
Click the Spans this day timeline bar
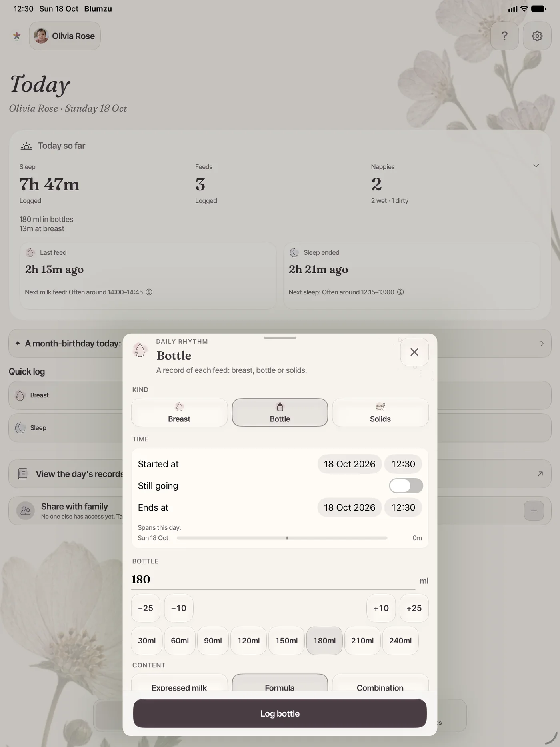[282, 538]
